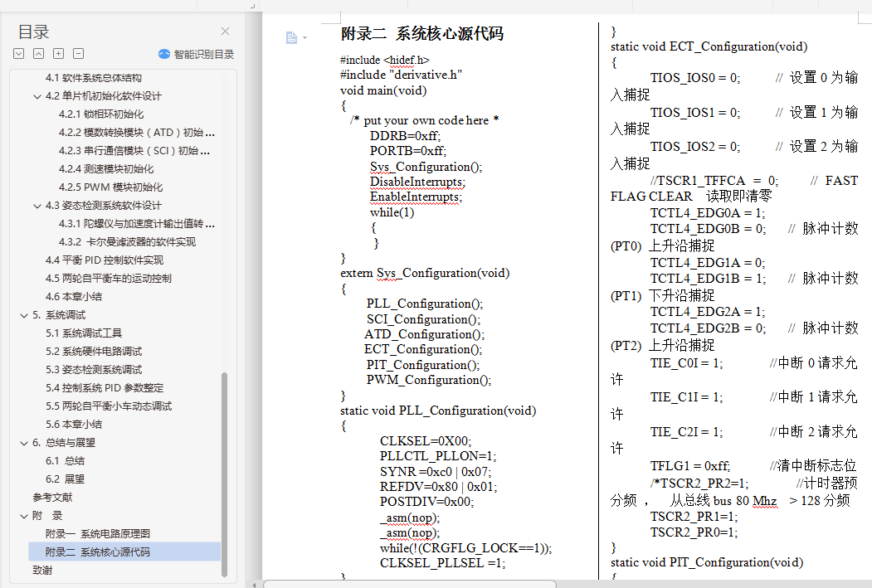The image size is (872, 588).
Task: Go to 4.3.2 卡尔曼滤波器的软件实现
Action: point(127,242)
